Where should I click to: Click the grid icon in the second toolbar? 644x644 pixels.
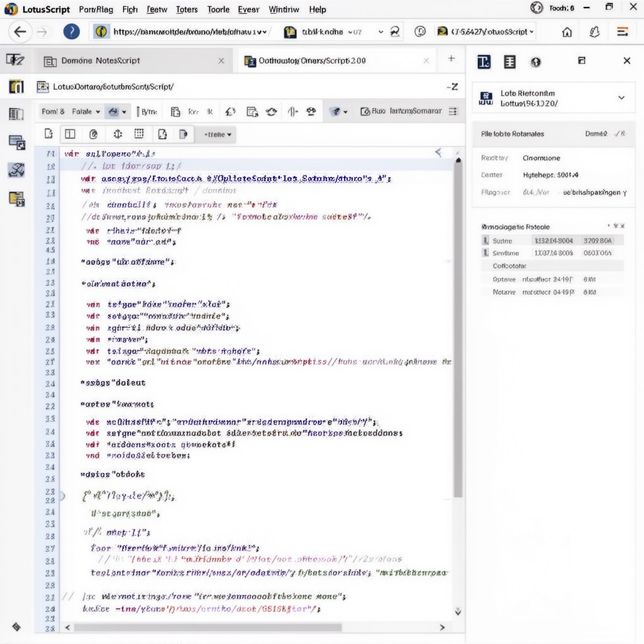[139, 134]
